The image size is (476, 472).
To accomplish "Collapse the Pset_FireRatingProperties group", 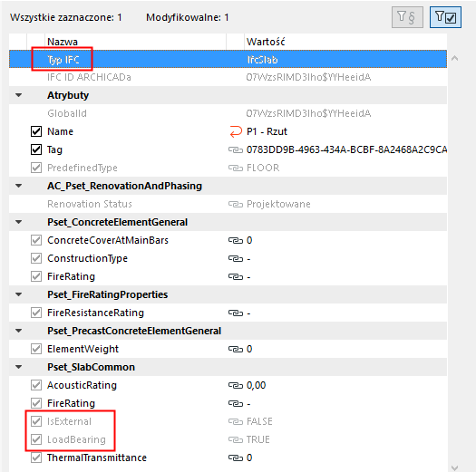I will [x=18, y=294].
